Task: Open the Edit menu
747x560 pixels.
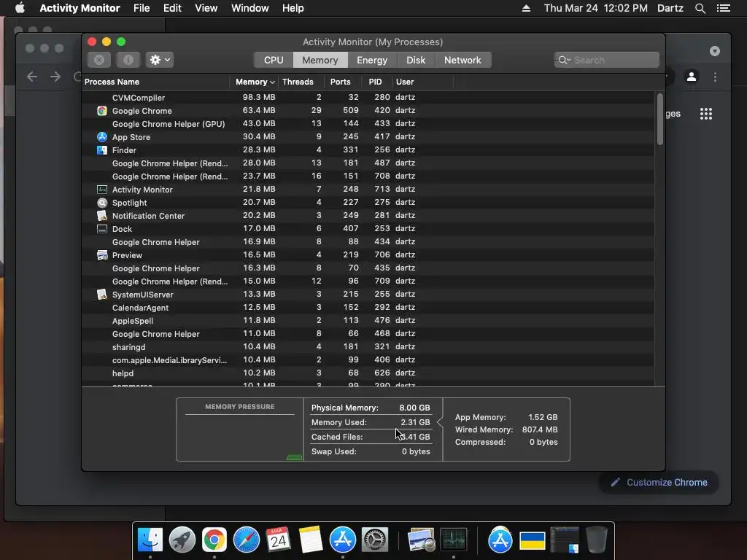Action: (172, 8)
